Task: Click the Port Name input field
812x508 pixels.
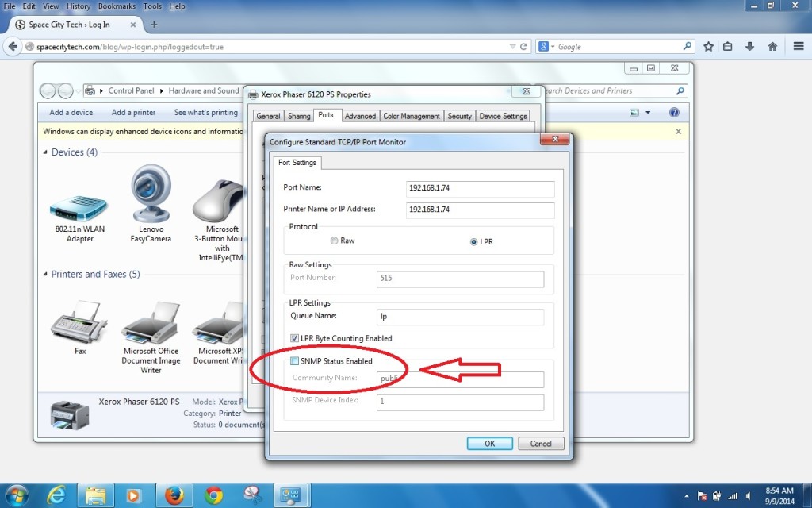Action: pyautogui.click(x=480, y=188)
